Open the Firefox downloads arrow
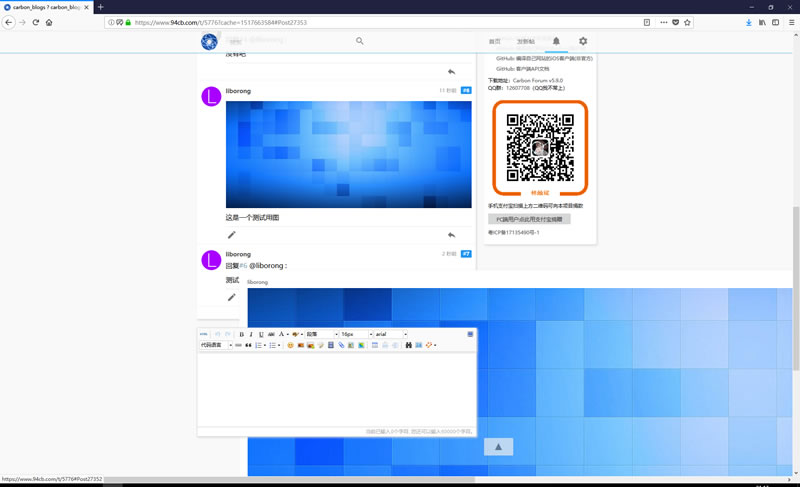 [748, 22]
